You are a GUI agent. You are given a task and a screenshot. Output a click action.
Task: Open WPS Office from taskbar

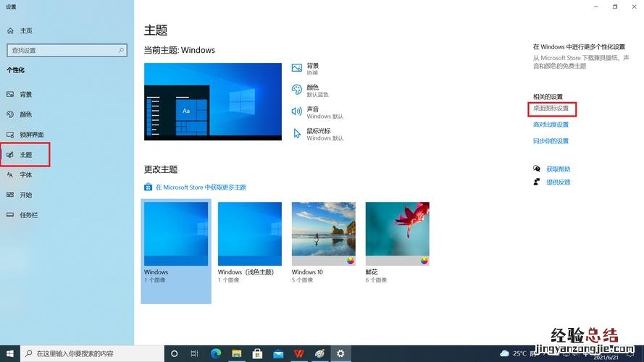click(299, 353)
